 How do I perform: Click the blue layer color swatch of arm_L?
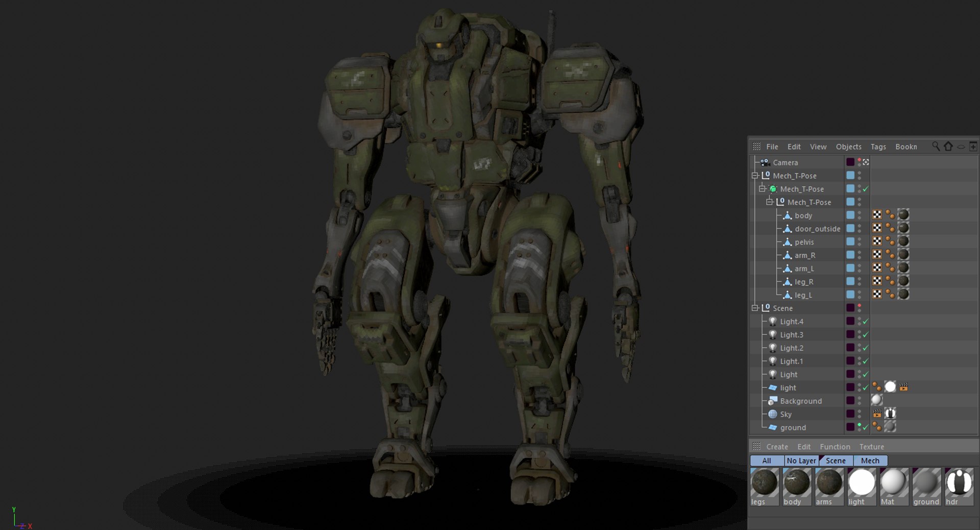click(x=850, y=268)
